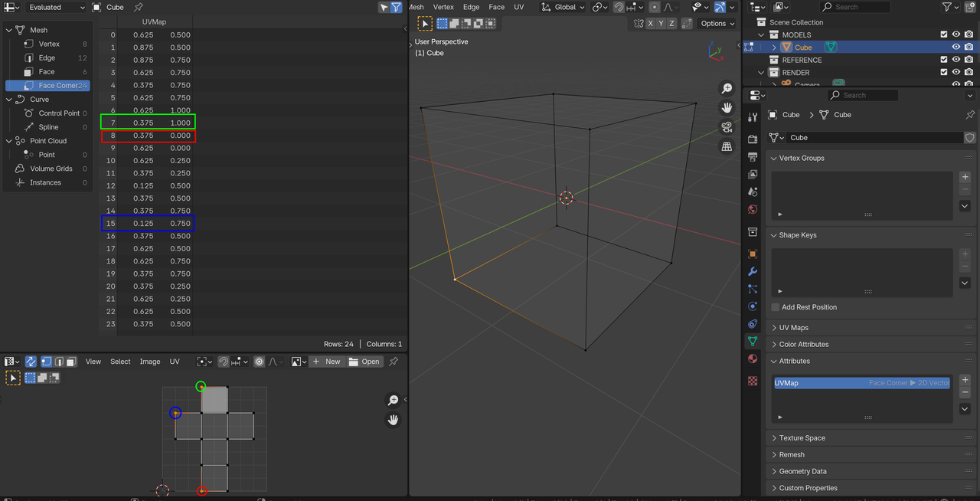Image resolution: width=980 pixels, height=501 pixels.
Task: Open the Render properties tab
Action: coord(753,139)
